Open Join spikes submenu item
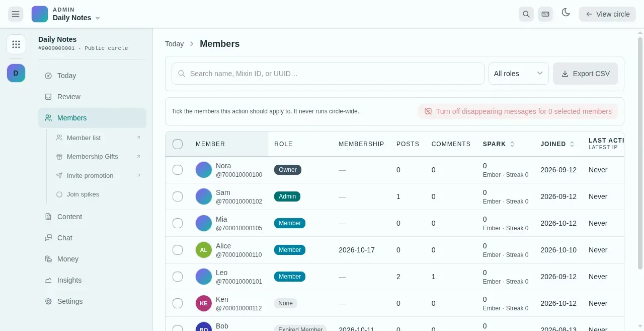Screen dimensions: 644x331 (99, 194)
